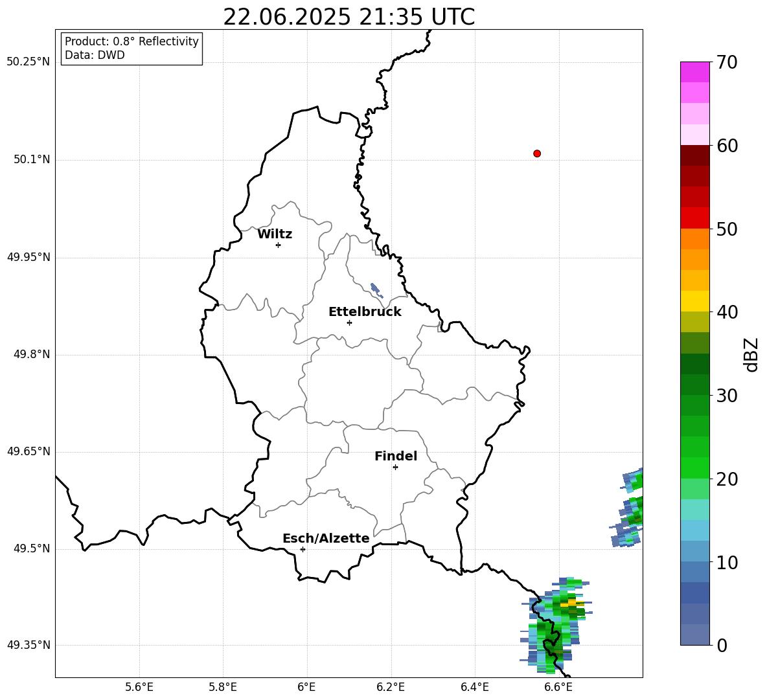Click the Ettelbruck city label

click(x=365, y=312)
